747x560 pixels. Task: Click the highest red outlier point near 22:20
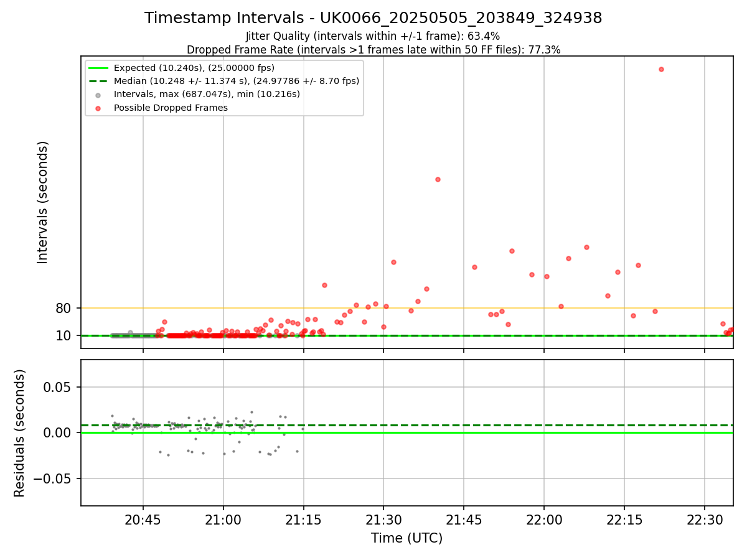(661, 69)
